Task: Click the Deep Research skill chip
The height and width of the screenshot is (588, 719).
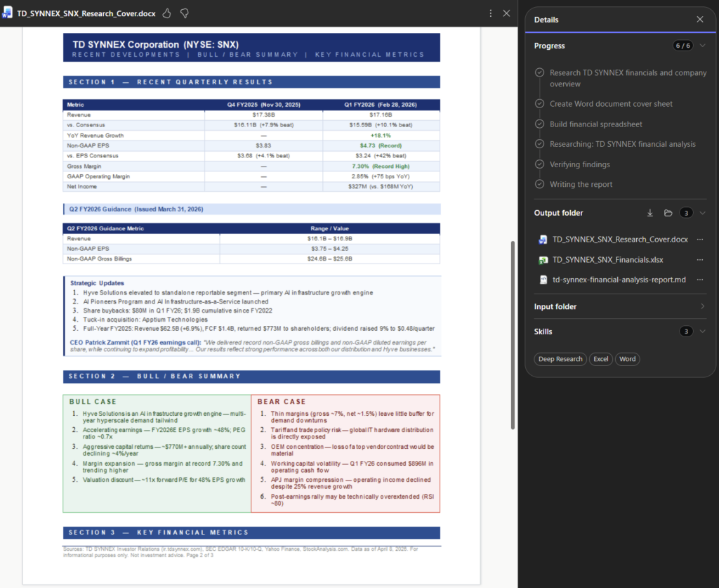Action: coord(560,359)
